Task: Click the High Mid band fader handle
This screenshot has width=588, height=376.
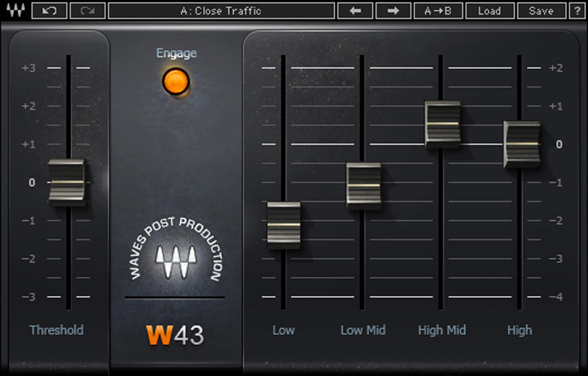Action: (443, 124)
